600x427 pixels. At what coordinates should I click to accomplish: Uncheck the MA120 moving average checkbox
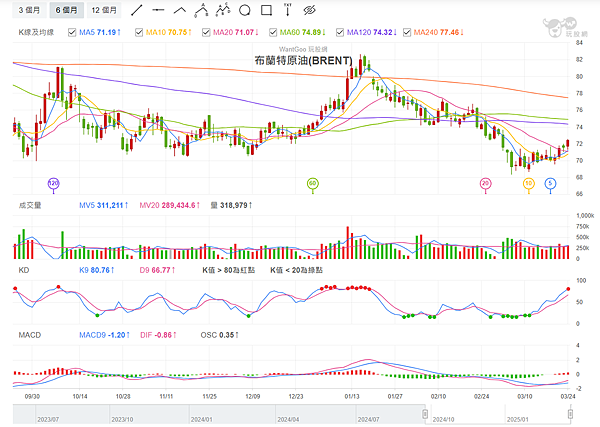[x=340, y=33]
